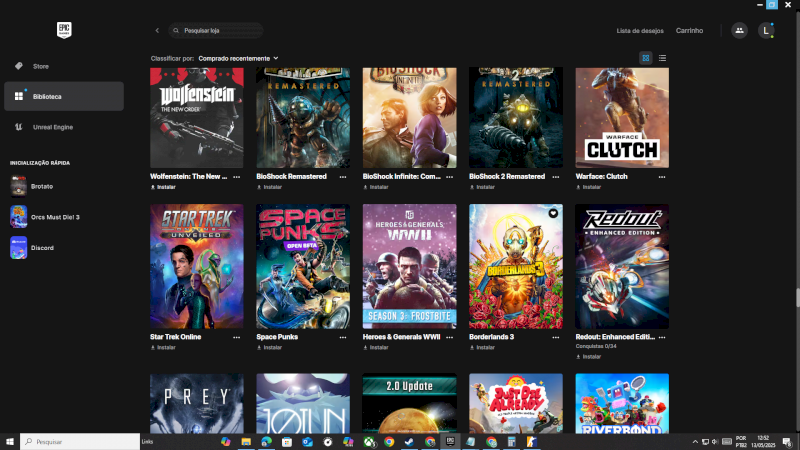The image size is (800, 450).
Task: Open the 'Lista de desejos' link
Action: point(638,31)
